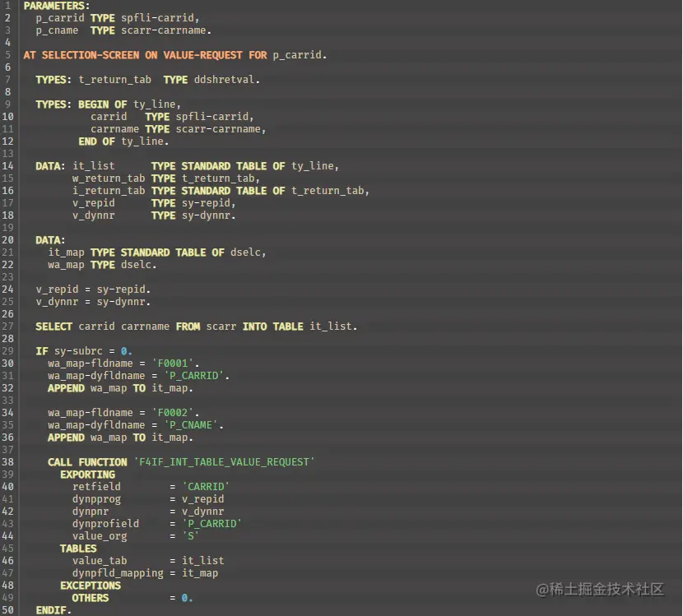Click 'dynprofield' parameter on line 43
The width and height of the screenshot is (683, 616).
(106, 524)
